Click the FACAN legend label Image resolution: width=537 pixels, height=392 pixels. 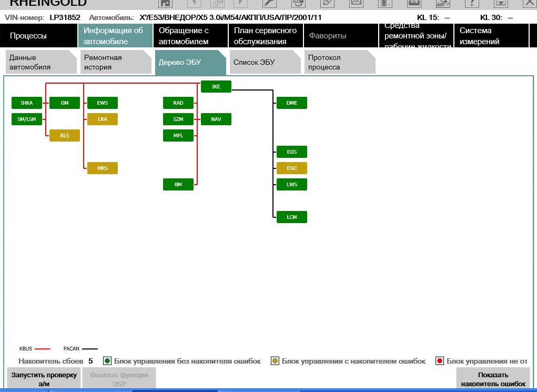(x=71, y=348)
